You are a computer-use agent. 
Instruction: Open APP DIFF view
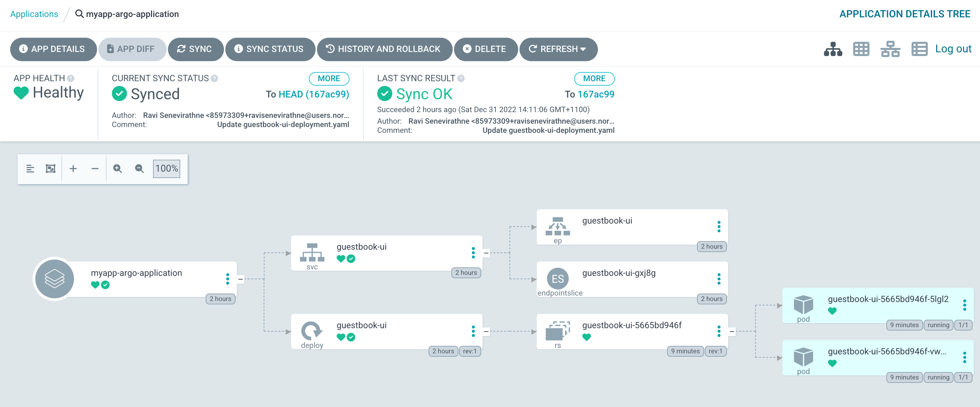pos(132,49)
